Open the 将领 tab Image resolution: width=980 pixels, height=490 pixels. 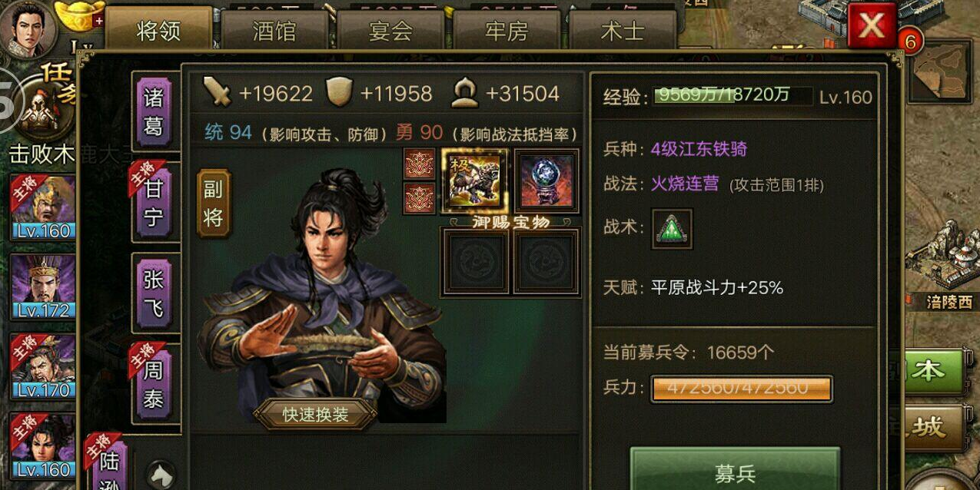(158, 30)
